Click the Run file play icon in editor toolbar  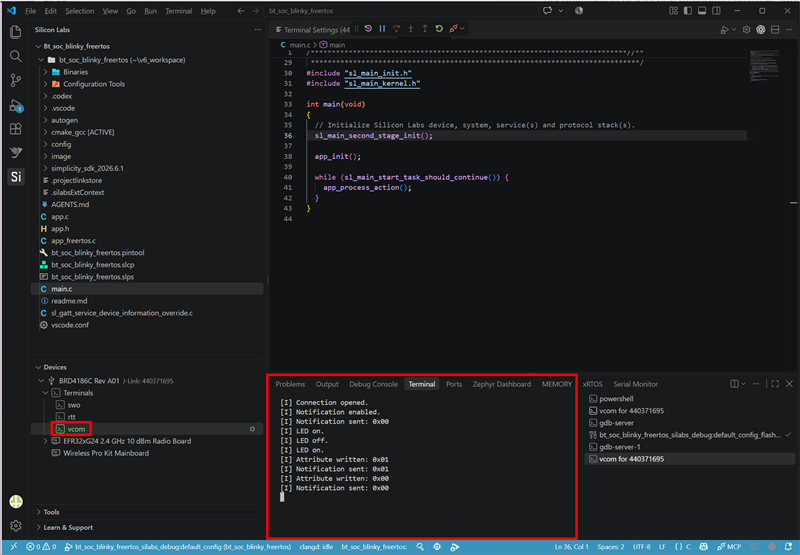click(x=724, y=30)
